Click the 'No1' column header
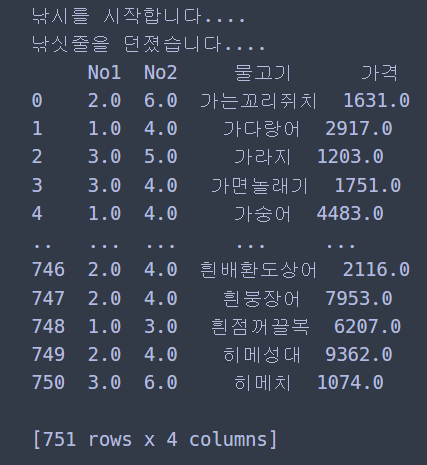427x465 pixels. click(104, 72)
